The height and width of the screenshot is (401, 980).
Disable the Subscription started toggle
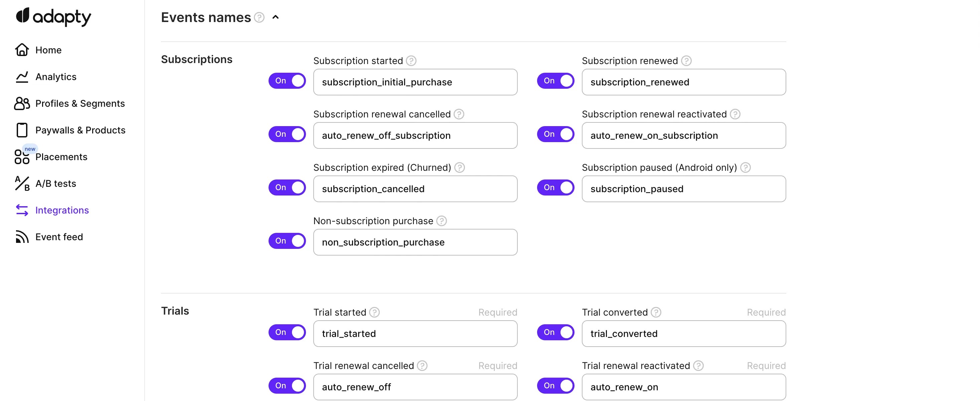287,81
